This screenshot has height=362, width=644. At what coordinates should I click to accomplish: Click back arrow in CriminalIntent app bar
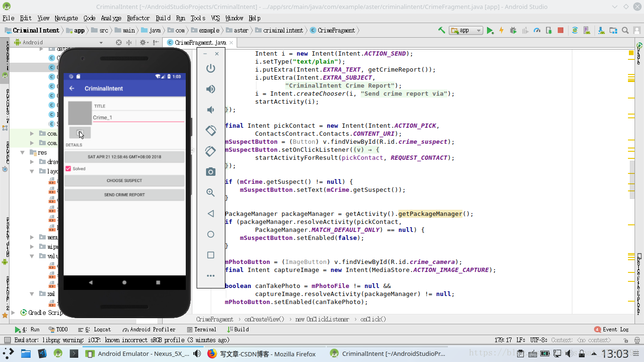click(72, 89)
